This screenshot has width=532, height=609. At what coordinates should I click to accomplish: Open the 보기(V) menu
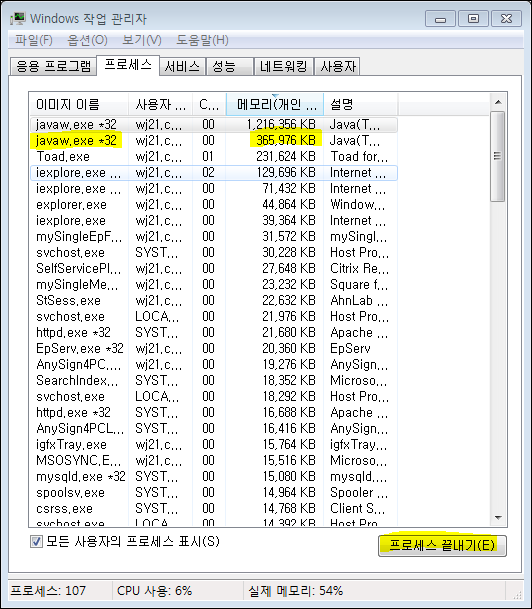tap(141, 40)
